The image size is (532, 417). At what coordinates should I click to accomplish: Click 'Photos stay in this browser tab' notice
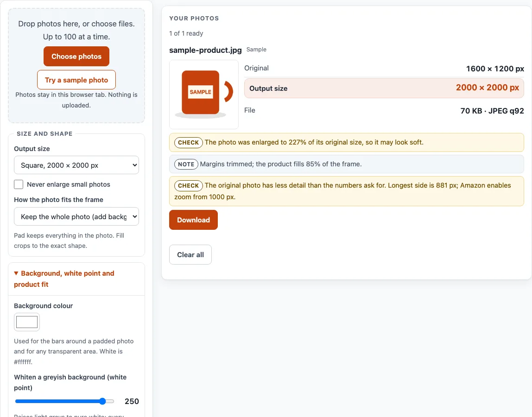pos(76,100)
